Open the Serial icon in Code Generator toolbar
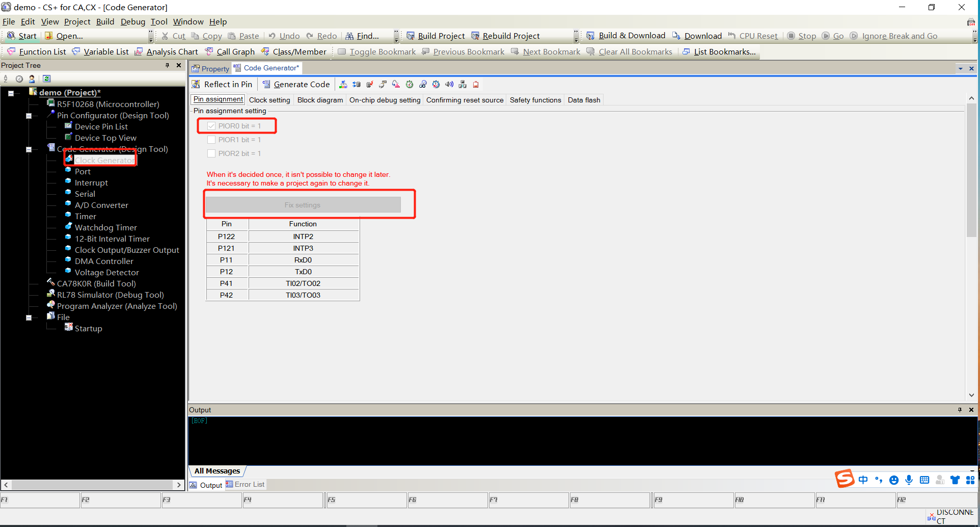This screenshot has height=527, width=980. point(383,85)
